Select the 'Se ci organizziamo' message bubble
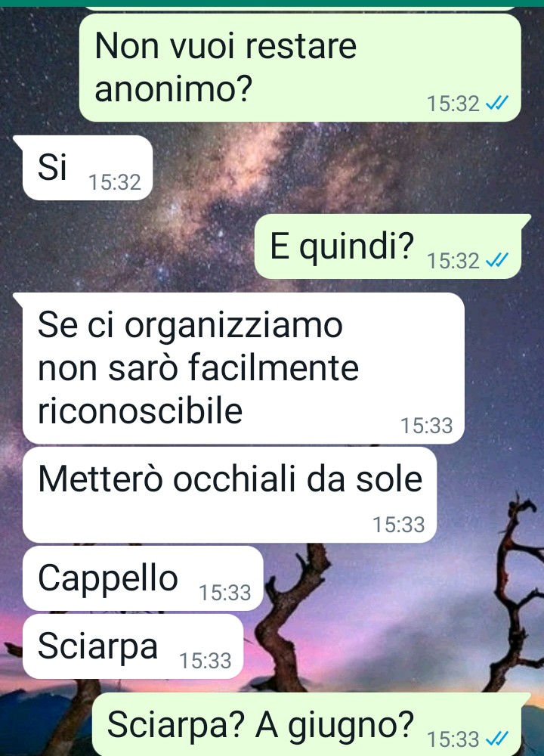 pyautogui.click(x=243, y=368)
